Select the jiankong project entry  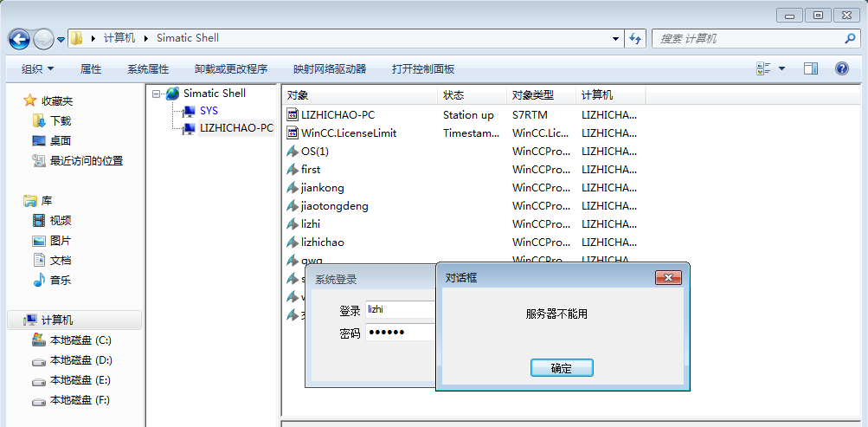pyautogui.click(x=322, y=188)
